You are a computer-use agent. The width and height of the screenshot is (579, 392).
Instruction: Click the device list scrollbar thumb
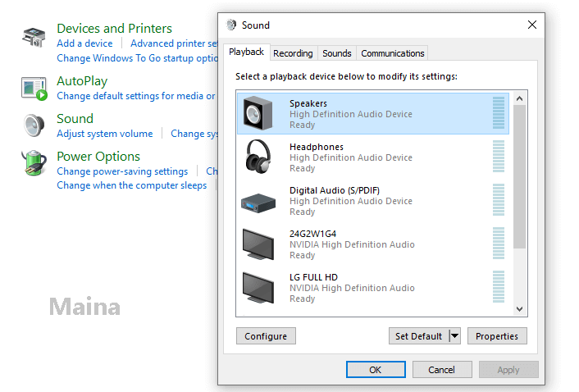coord(520,177)
